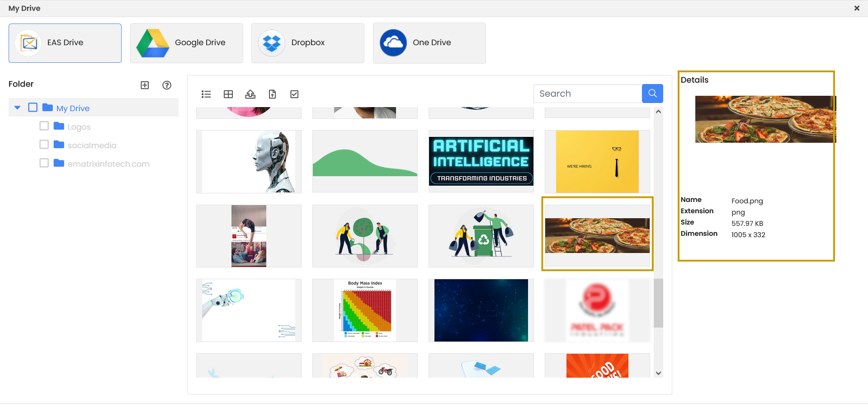Switch to the Dropbox source
Viewport: 868px width, 417px height.
click(x=307, y=43)
